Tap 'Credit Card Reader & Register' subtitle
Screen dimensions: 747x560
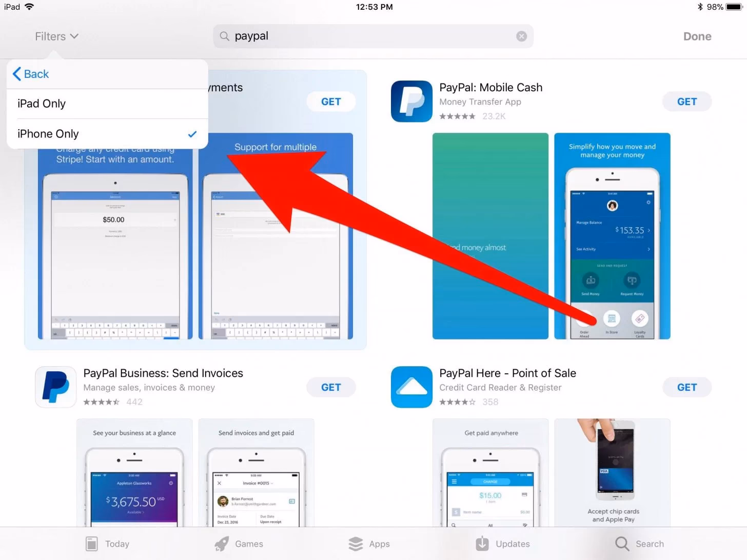pos(500,388)
